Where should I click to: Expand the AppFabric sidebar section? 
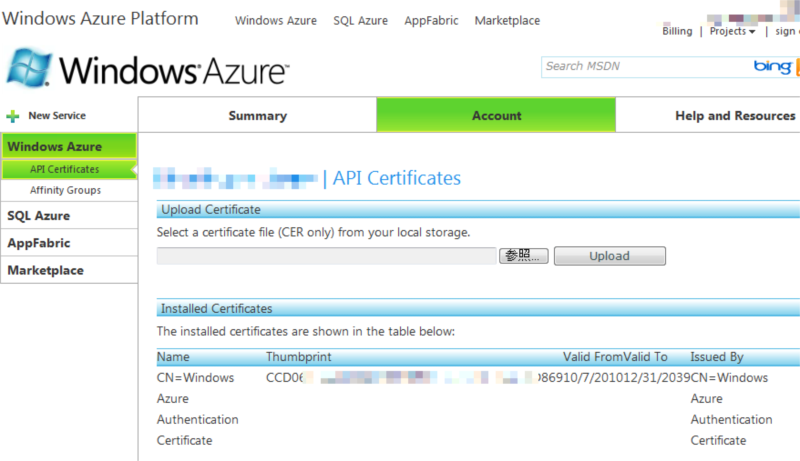coord(39,243)
